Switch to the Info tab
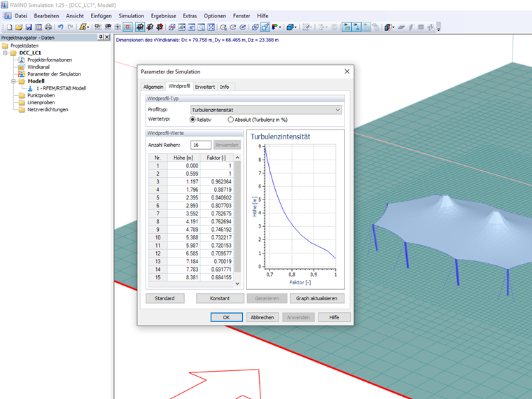 click(224, 87)
